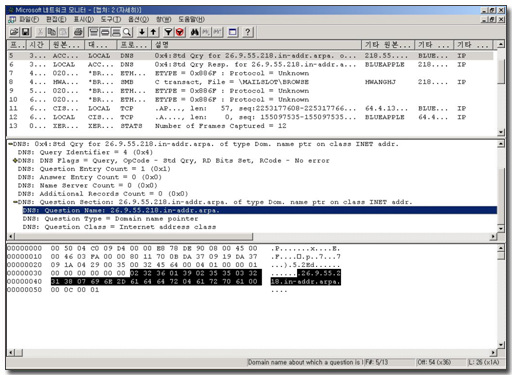This screenshot has width=512, height=375.
Task: Select DNS: Query Identifier = 4 line
Action: tap(85, 152)
